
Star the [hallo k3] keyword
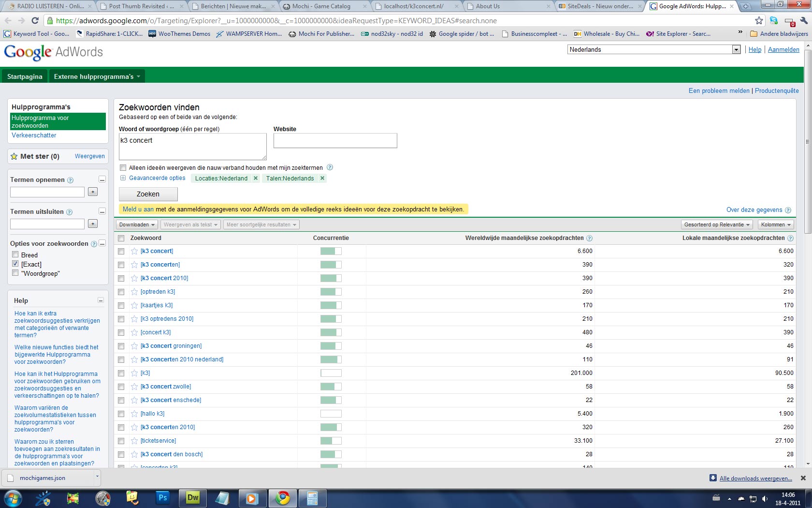pos(134,414)
